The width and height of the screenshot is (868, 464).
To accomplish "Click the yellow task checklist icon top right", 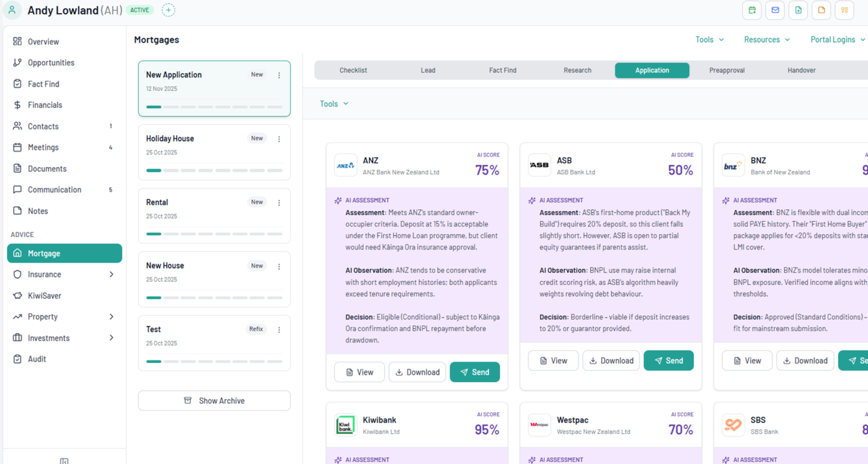I will tap(844, 10).
